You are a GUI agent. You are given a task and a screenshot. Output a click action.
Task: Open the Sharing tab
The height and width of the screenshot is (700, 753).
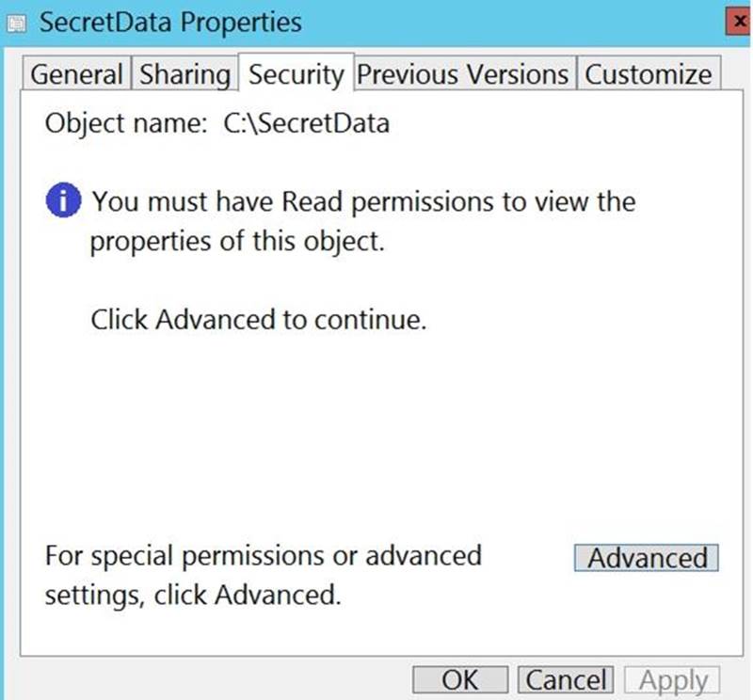[x=184, y=74]
